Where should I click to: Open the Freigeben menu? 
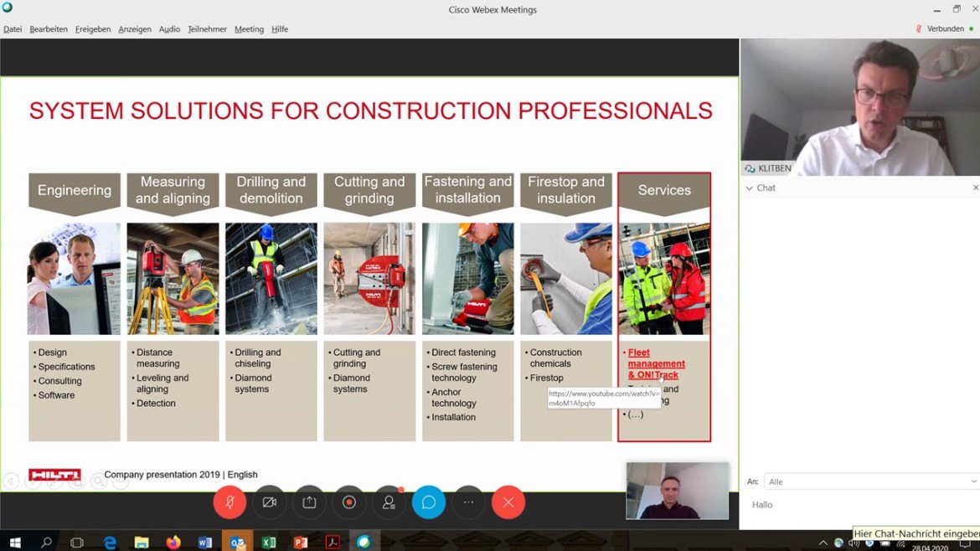pyautogui.click(x=93, y=29)
